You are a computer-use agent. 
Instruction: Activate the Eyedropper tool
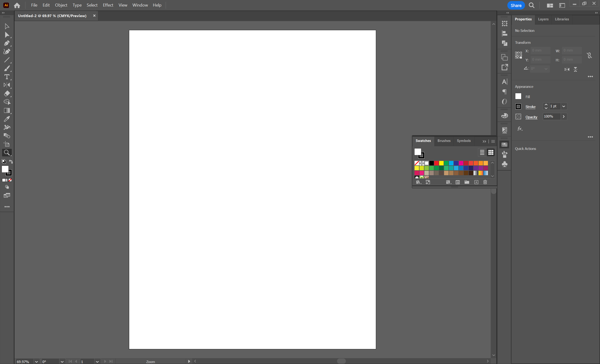click(7, 119)
